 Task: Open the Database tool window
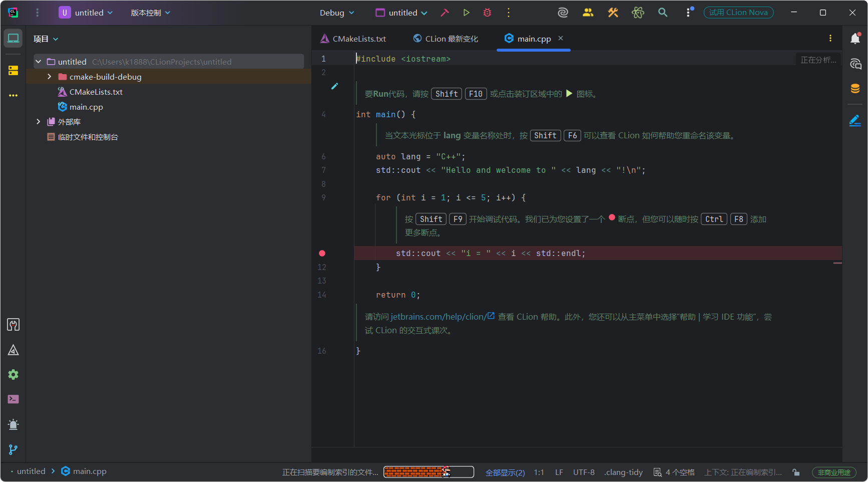click(855, 88)
